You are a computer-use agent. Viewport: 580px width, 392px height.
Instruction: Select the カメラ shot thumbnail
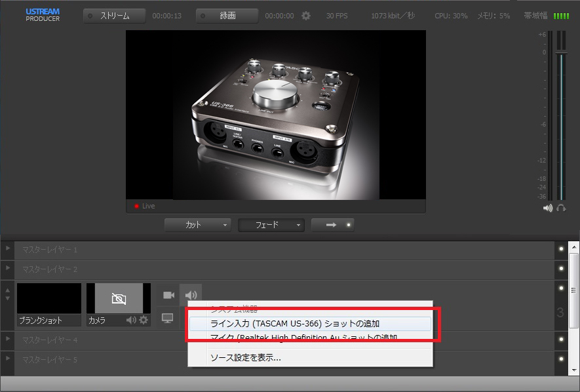tap(119, 298)
